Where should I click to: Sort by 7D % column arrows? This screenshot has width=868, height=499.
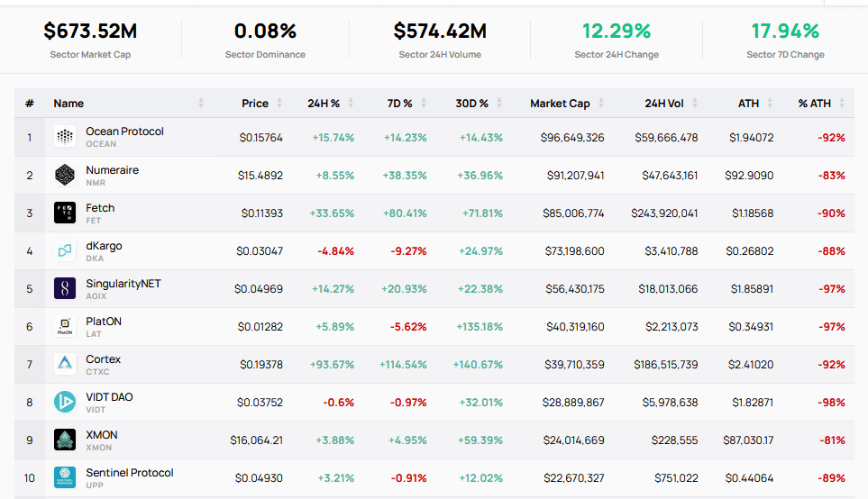(x=424, y=103)
